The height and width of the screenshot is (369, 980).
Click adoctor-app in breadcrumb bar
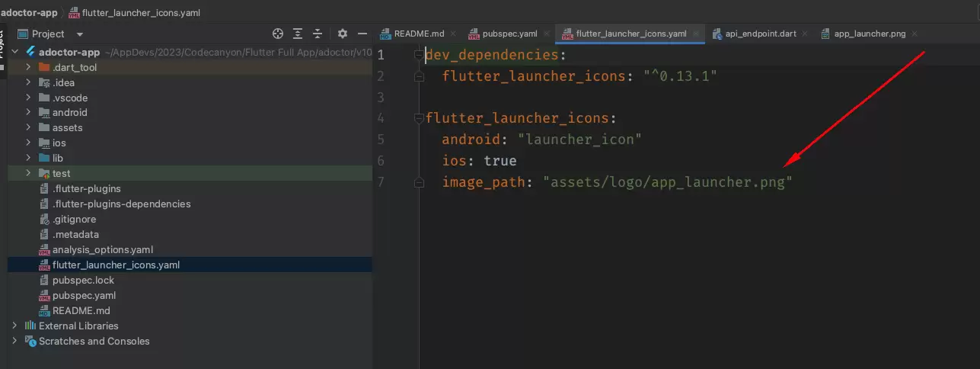(x=27, y=12)
